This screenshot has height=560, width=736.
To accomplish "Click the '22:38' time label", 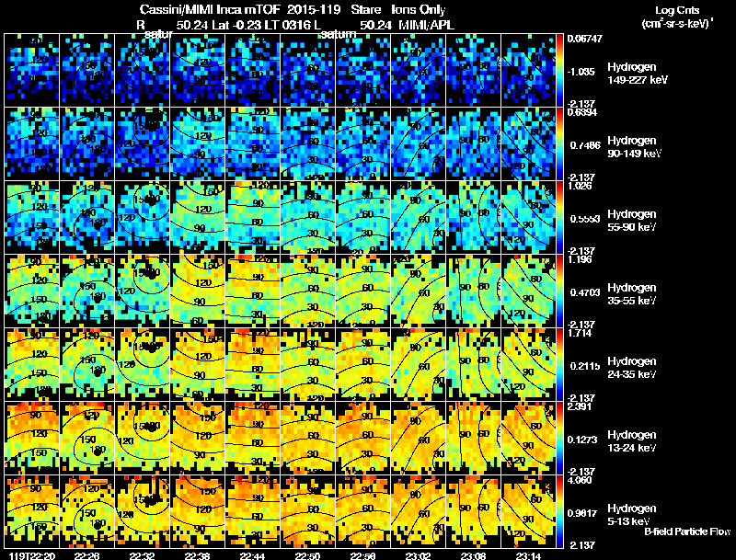I will click(x=197, y=556).
